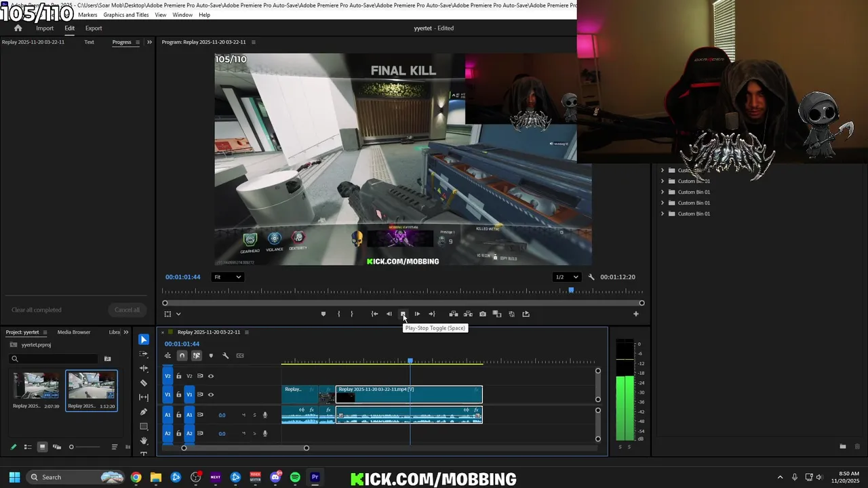Solo the A1 audio track

(255, 415)
